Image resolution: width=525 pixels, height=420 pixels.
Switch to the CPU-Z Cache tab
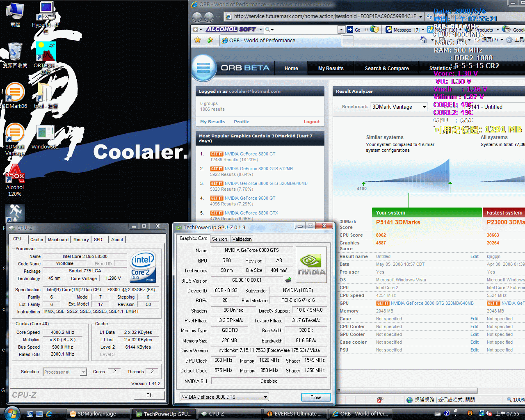point(37,240)
